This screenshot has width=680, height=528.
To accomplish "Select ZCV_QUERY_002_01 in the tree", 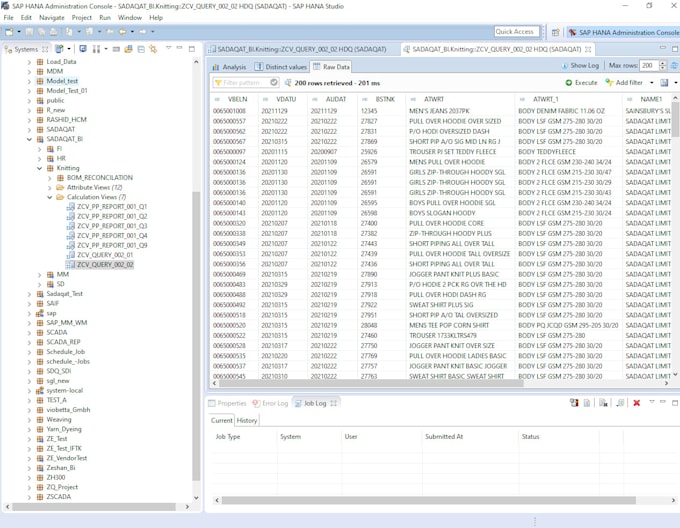I will tap(105, 255).
